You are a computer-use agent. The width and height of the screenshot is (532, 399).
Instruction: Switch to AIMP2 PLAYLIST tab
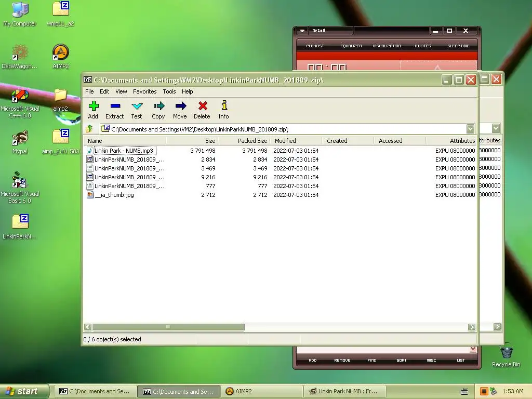tap(315, 46)
